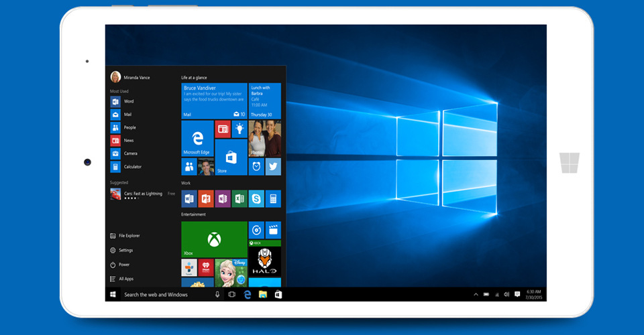Open the Power options
Screen dimensions: 644x335
point(119,265)
